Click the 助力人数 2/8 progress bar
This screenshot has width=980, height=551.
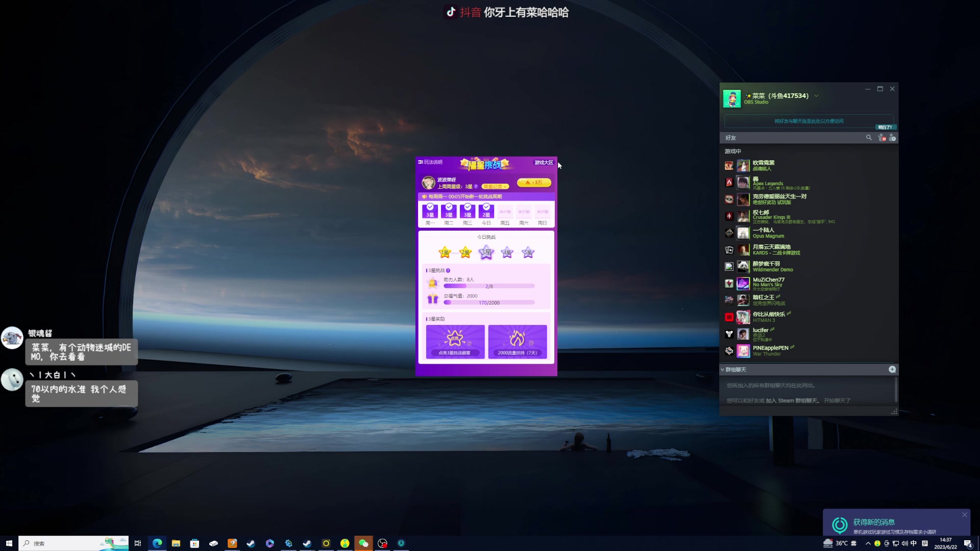point(489,286)
